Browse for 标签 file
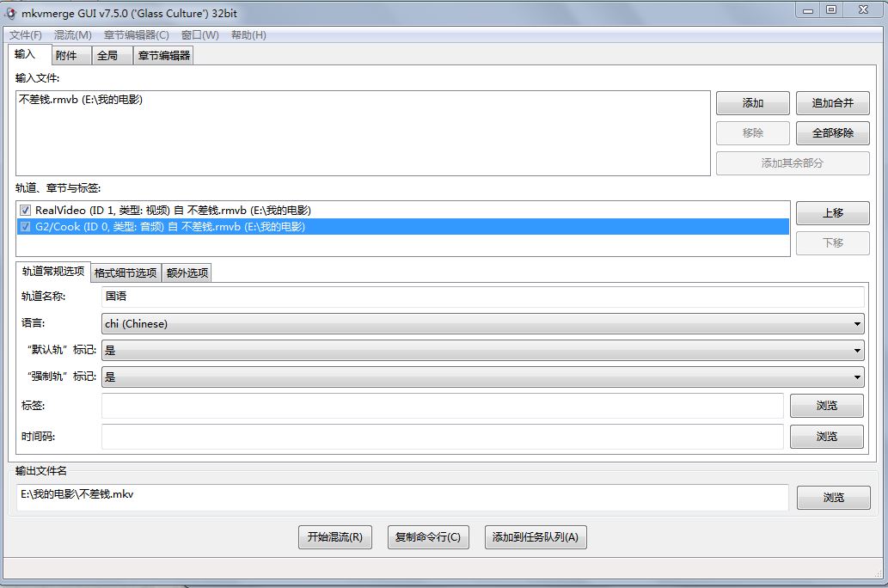 click(x=827, y=406)
